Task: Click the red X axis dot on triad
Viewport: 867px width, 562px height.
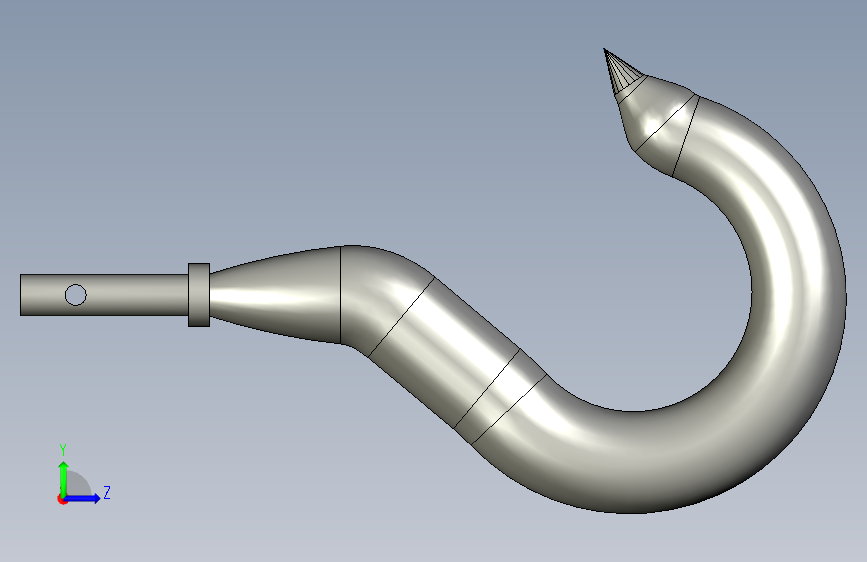Action: point(62,499)
